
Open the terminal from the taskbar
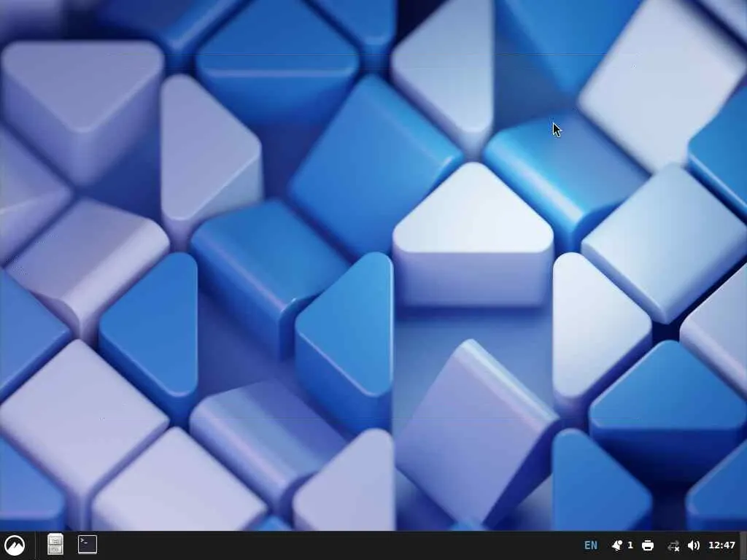[x=88, y=545]
